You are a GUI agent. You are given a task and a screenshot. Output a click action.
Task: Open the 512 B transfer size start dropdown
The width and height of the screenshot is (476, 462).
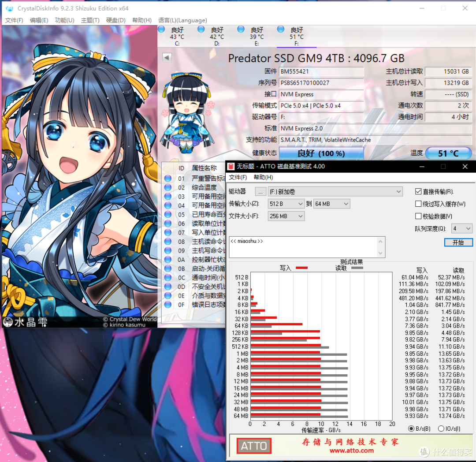(286, 204)
